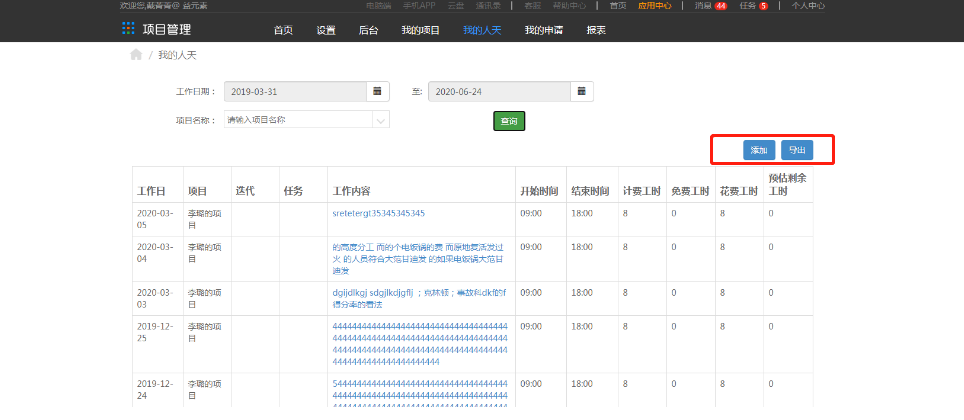Open end date calendar picker icon

pyautogui.click(x=582, y=91)
